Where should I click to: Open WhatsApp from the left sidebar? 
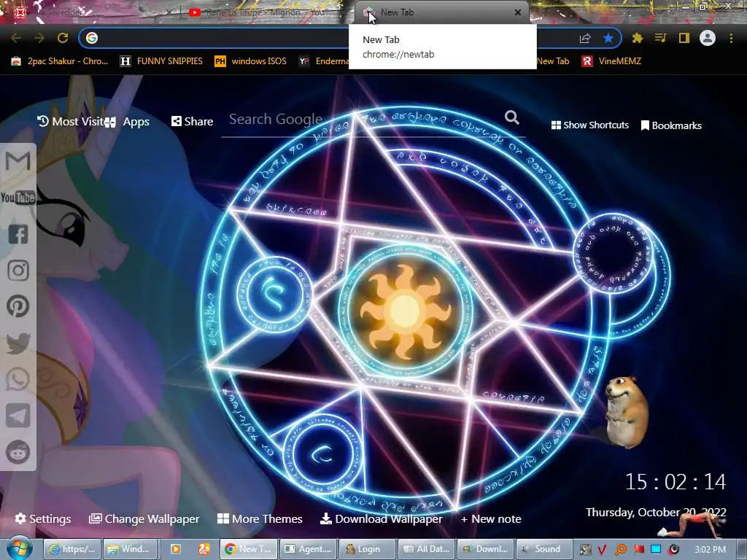(18, 379)
